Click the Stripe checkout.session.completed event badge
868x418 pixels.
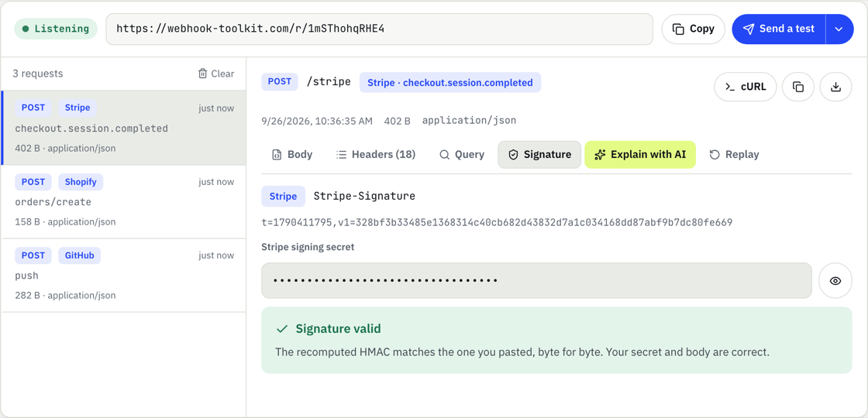click(x=450, y=83)
